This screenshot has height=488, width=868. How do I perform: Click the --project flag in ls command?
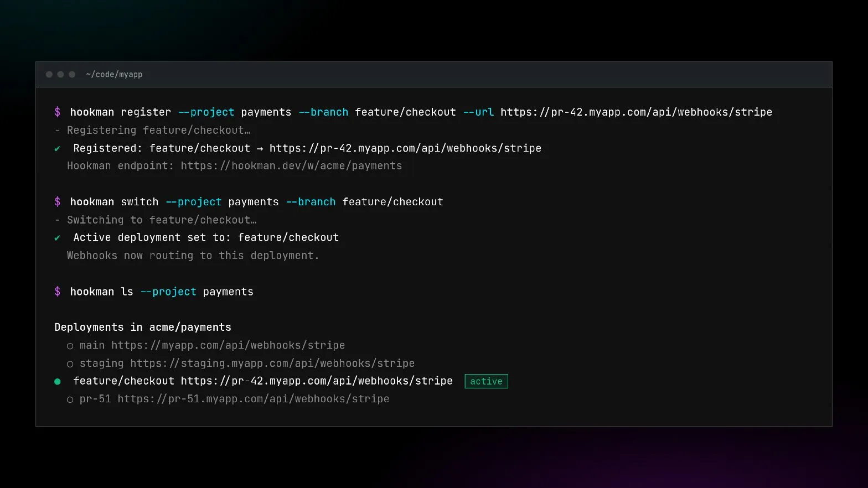[168, 292]
